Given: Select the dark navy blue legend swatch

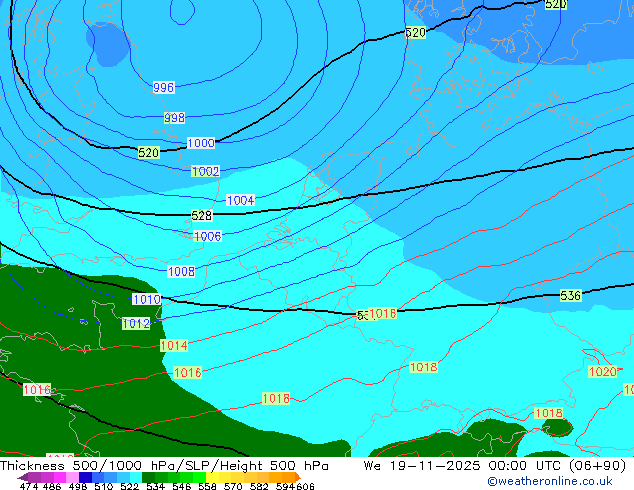Looking at the screenshot, I should coord(85,477).
